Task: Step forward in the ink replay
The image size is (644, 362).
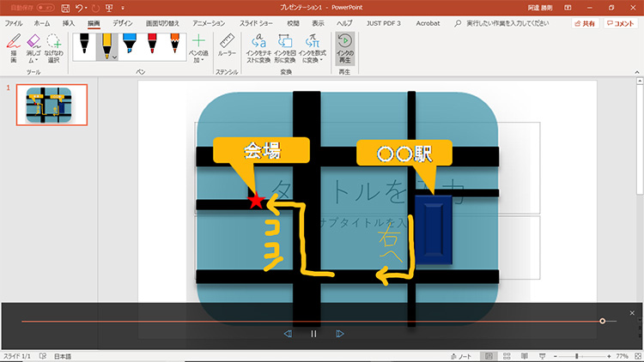Action: pyautogui.click(x=340, y=334)
